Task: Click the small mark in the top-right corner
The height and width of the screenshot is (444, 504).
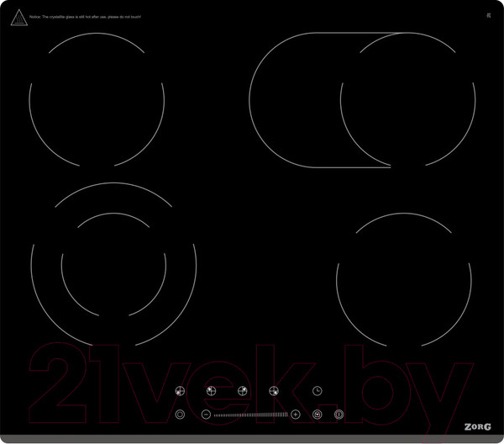Action: pyautogui.click(x=488, y=16)
